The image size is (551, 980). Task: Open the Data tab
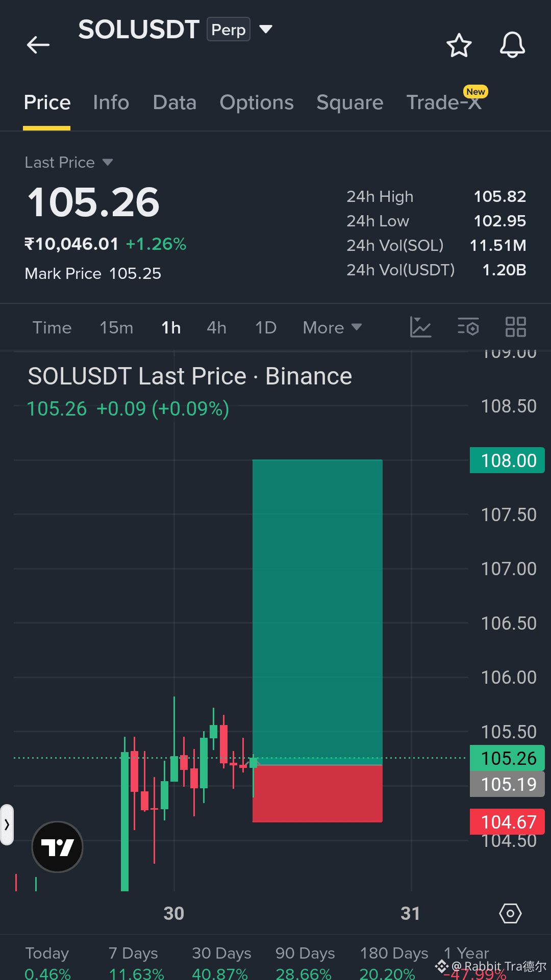[x=174, y=102]
